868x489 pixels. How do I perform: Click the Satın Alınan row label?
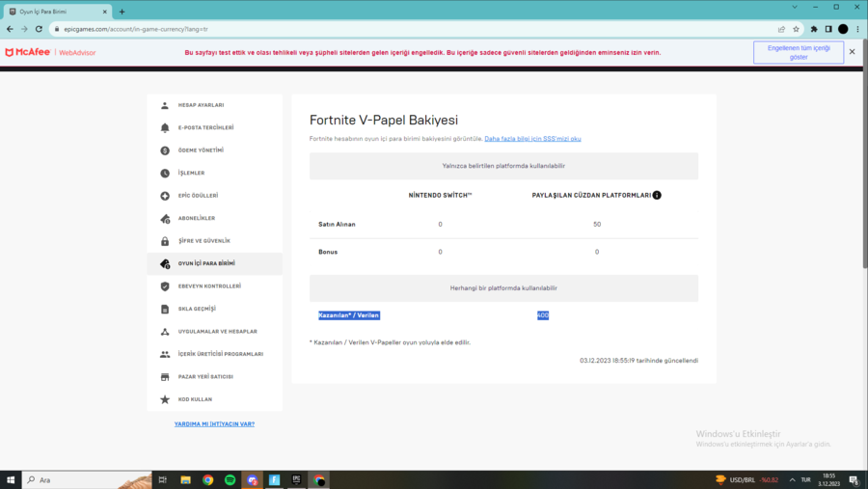(337, 225)
